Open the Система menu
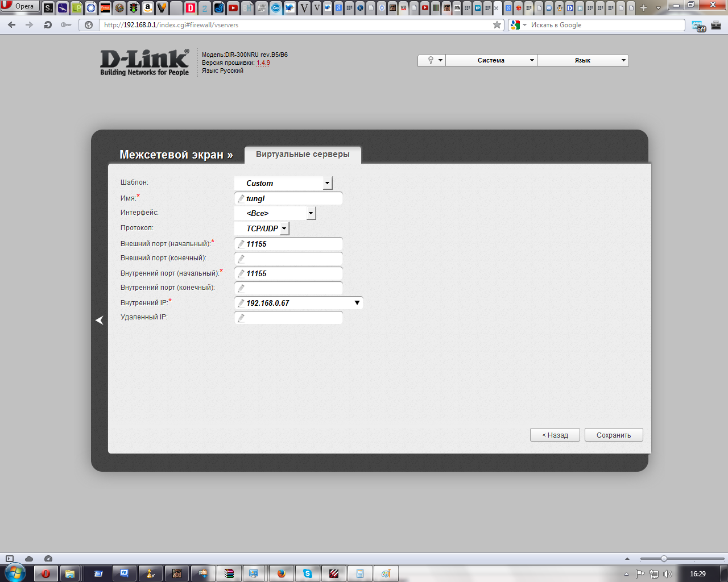 click(491, 60)
